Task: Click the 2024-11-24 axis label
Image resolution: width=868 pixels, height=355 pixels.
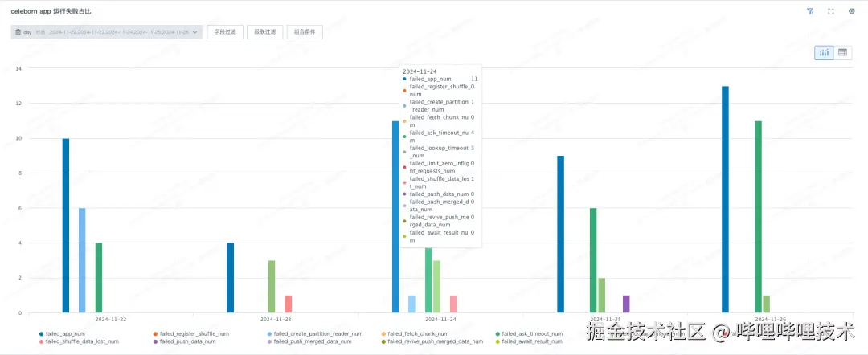Action: coord(440,320)
